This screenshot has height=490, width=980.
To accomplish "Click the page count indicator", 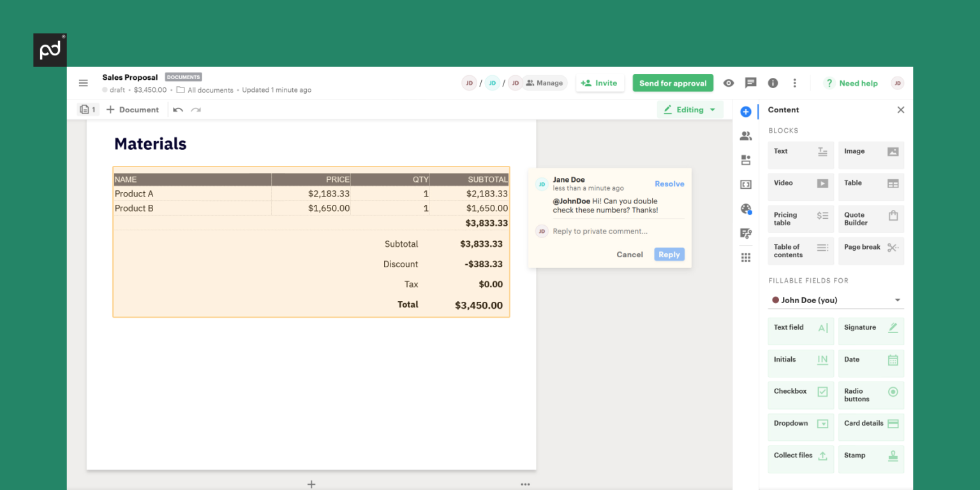I will pyautogui.click(x=88, y=109).
